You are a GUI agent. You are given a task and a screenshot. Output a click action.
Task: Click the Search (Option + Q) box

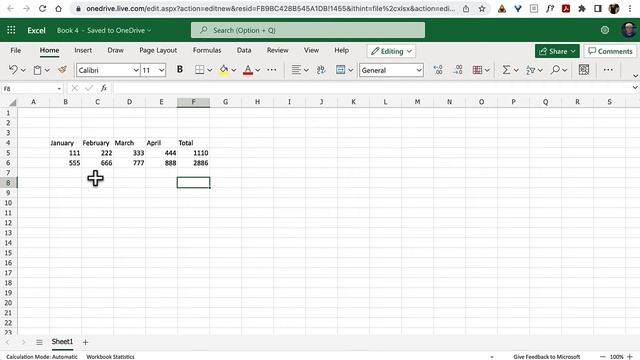point(308,30)
